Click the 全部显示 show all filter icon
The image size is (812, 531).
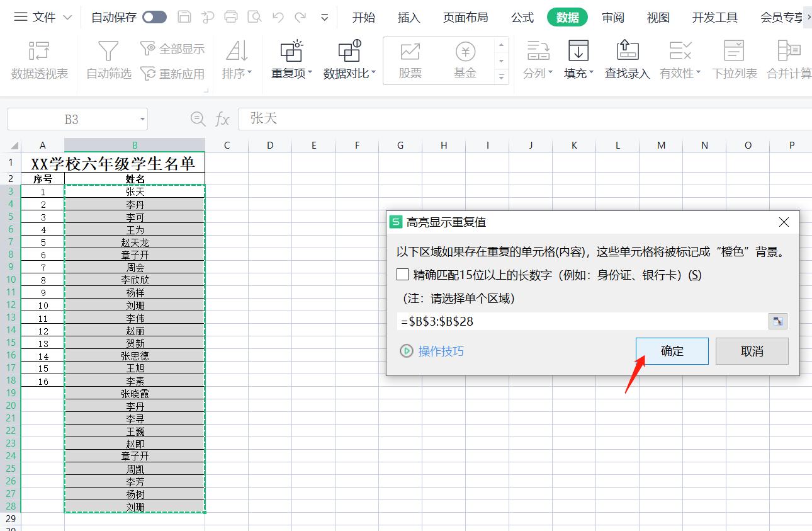(x=173, y=49)
